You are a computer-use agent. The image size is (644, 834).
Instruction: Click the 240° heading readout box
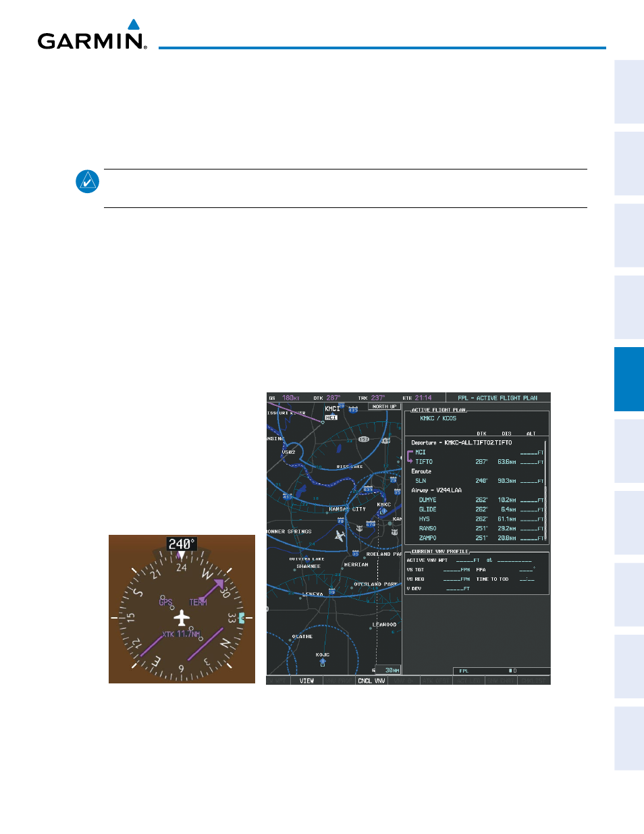coord(181,544)
